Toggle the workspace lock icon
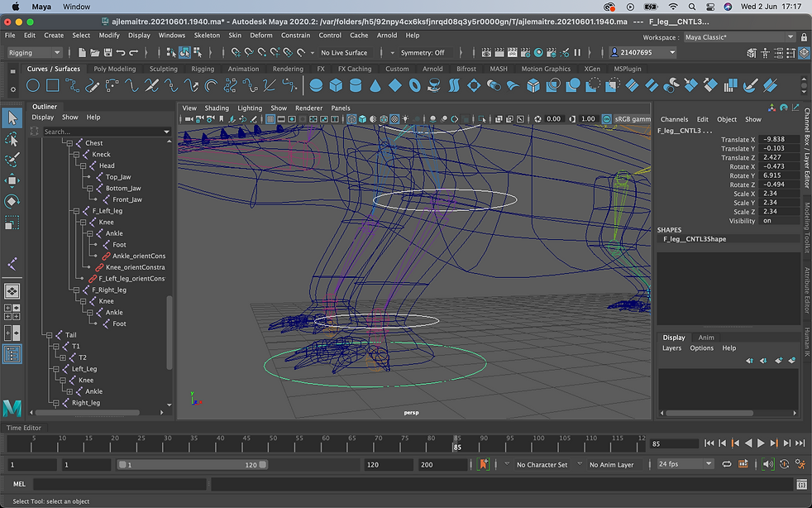The height and width of the screenshot is (508, 812). point(804,37)
